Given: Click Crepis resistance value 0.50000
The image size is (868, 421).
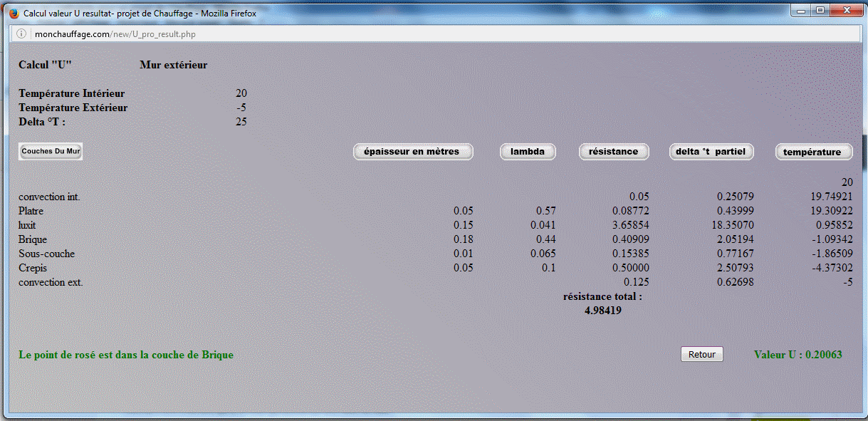Looking at the screenshot, I should pos(631,268).
